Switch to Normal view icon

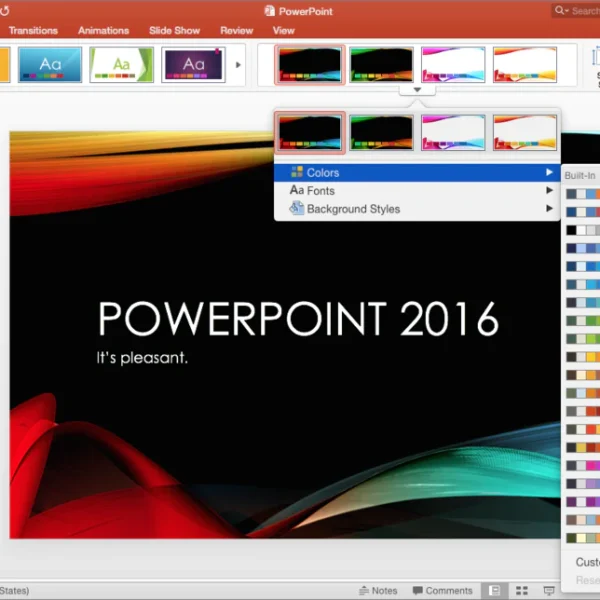click(494, 590)
